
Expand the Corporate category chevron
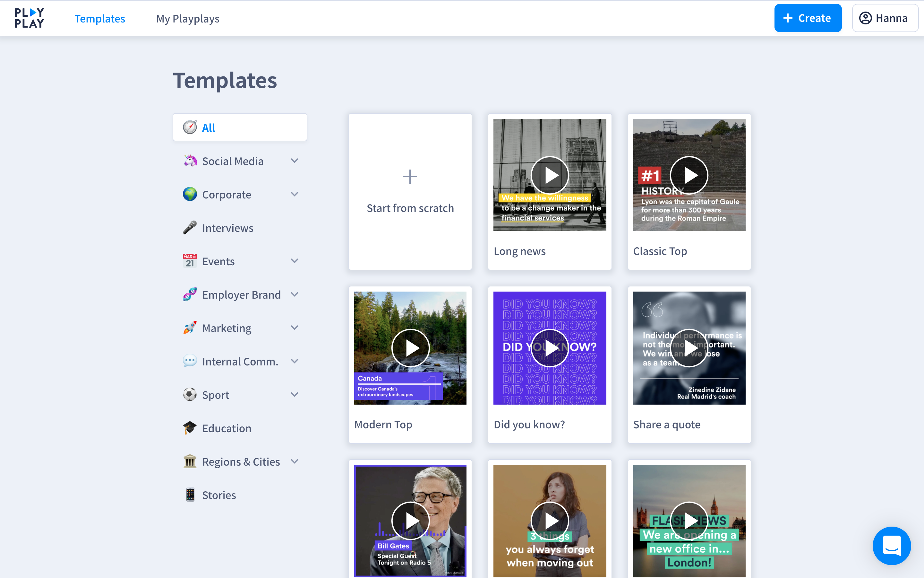[x=295, y=194]
